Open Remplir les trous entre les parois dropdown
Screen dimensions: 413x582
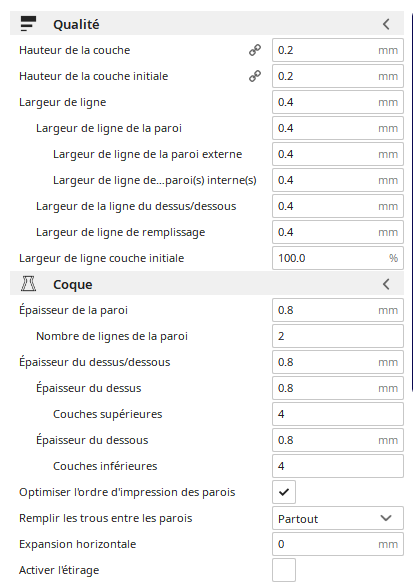point(338,518)
